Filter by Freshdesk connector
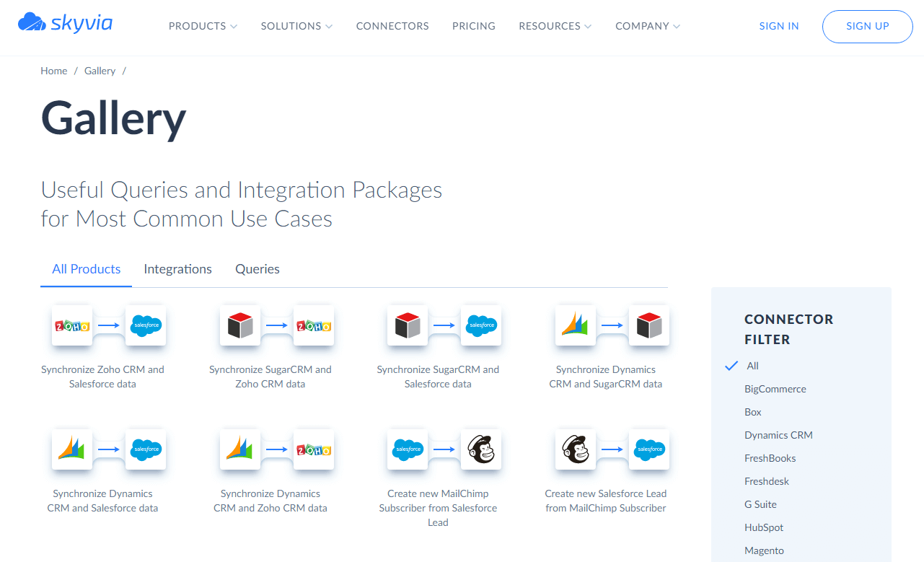 [767, 481]
